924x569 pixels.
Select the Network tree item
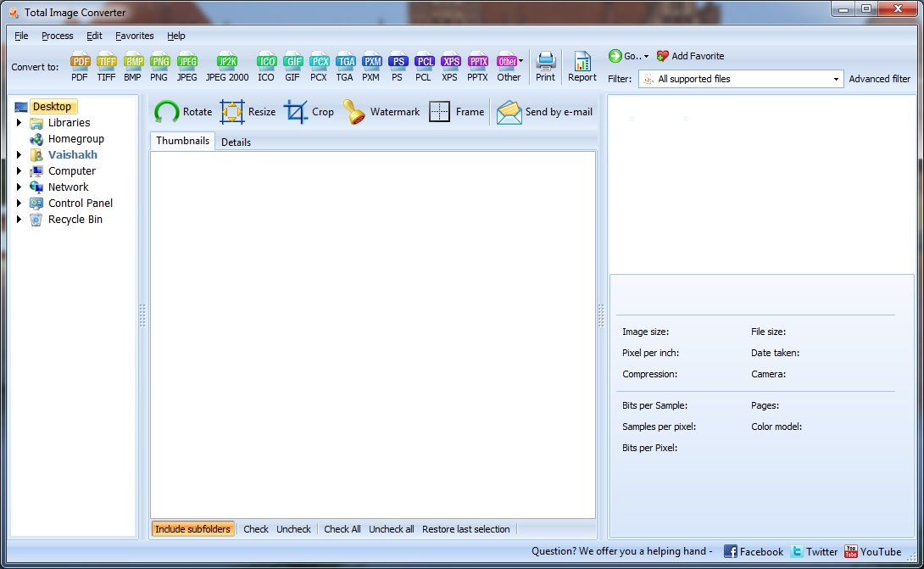click(x=69, y=187)
